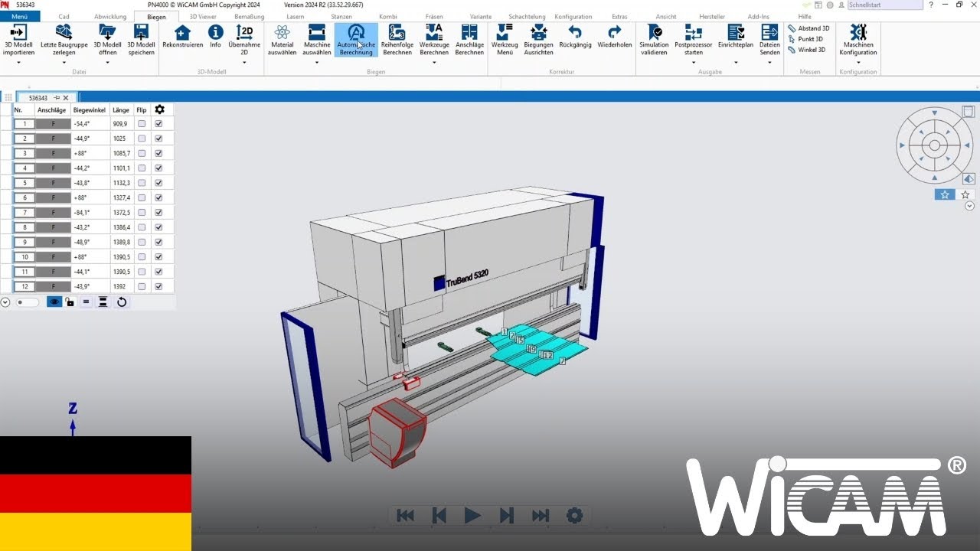
Task: Click the open padlock icon below table
Action: (x=70, y=302)
